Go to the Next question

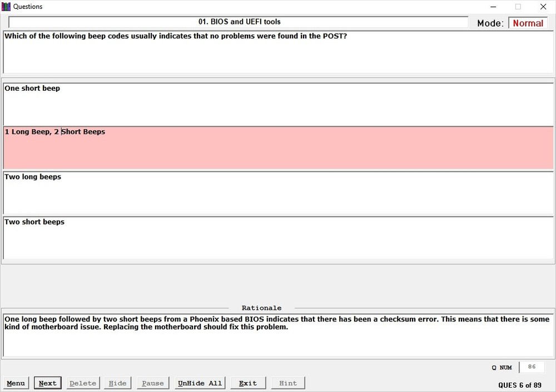[47, 383]
